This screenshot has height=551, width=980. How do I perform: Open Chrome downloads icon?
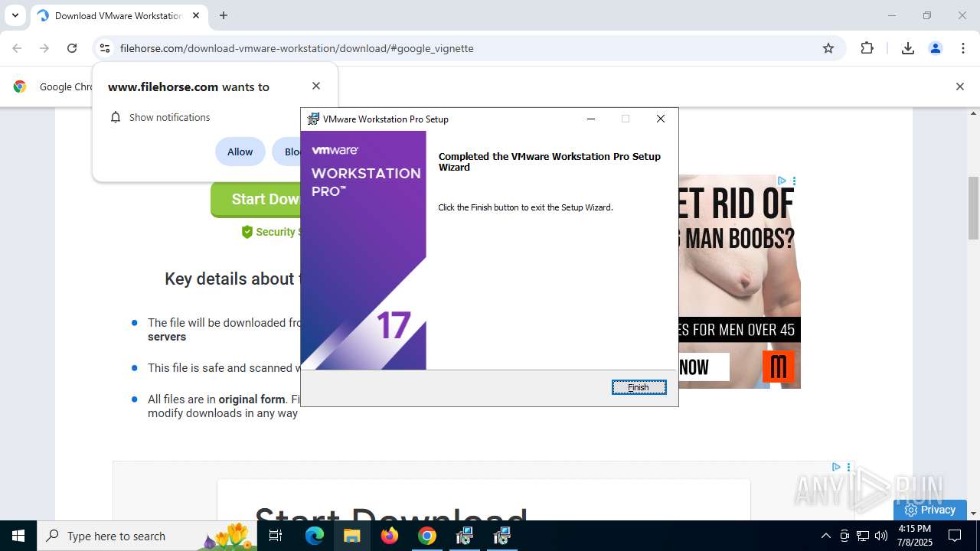click(x=908, y=48)
